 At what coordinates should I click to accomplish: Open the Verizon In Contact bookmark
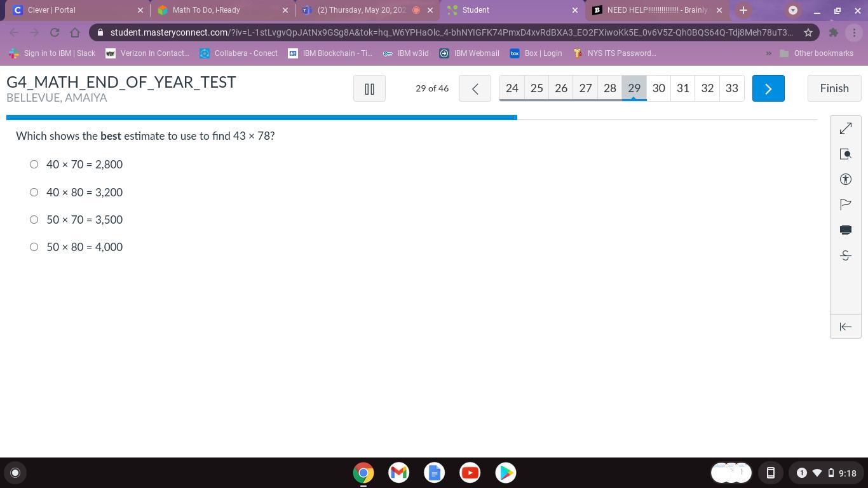coord(147,53)
